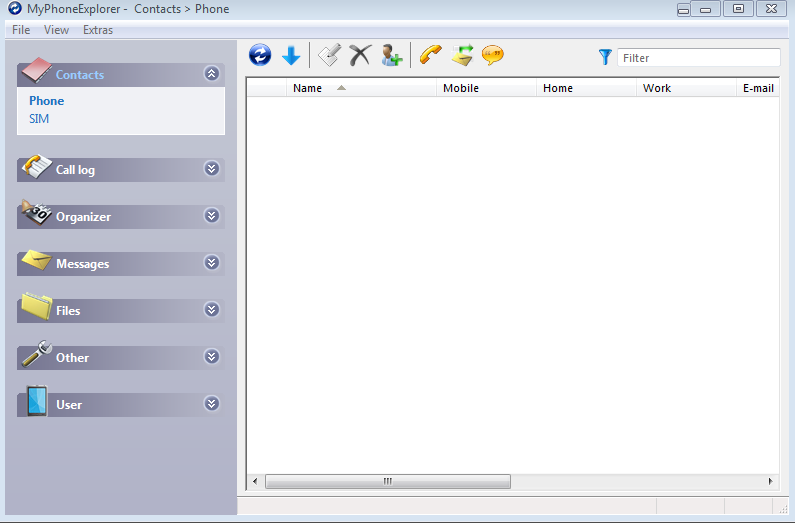Click the Send message envelope icon
The width and height of the screenshot is (795, 523).
[462, 55]
